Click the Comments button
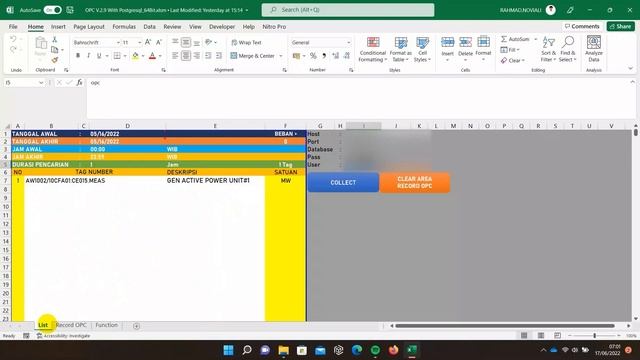This screenshot has width=640, height=360. [582, 26]
